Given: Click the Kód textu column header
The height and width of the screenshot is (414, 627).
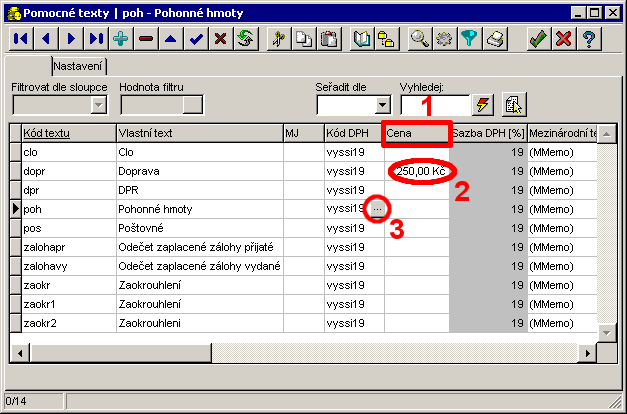Looking at the screenshot, I should point(66,132).
